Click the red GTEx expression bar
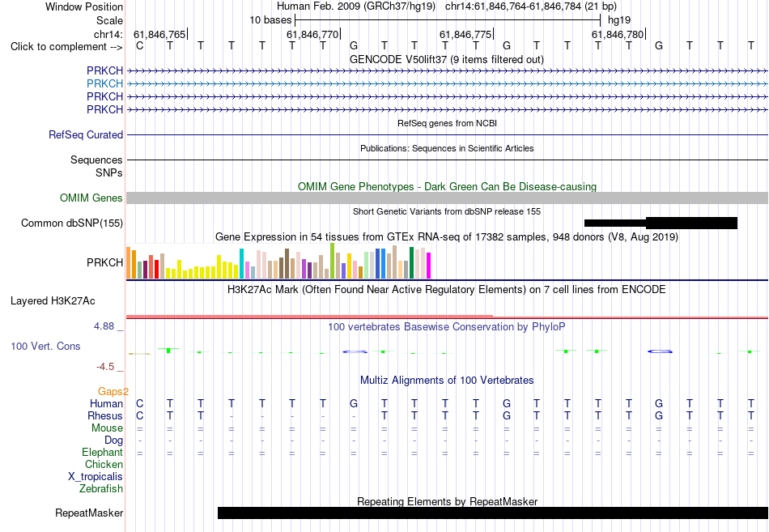769x532 pixels. pyautogui.click(x=156, y=270)
